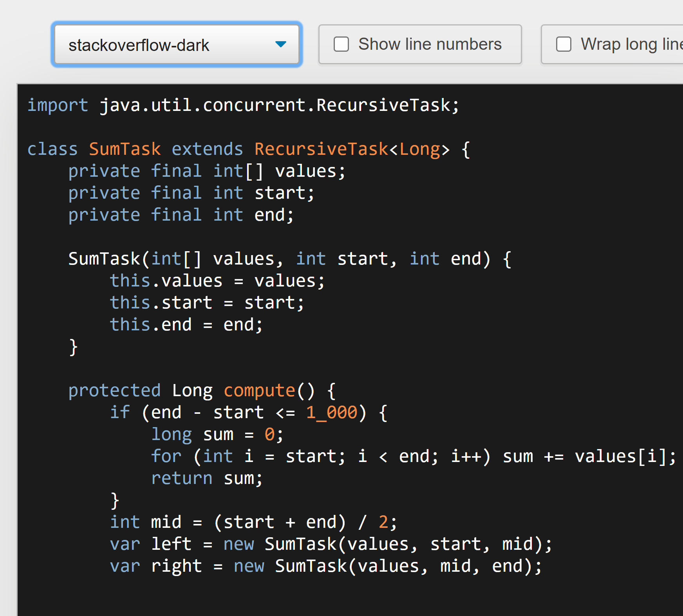Click the var right = new SumTask line
The width and height of the screenshot is (683, 616).
click(326, 566)
